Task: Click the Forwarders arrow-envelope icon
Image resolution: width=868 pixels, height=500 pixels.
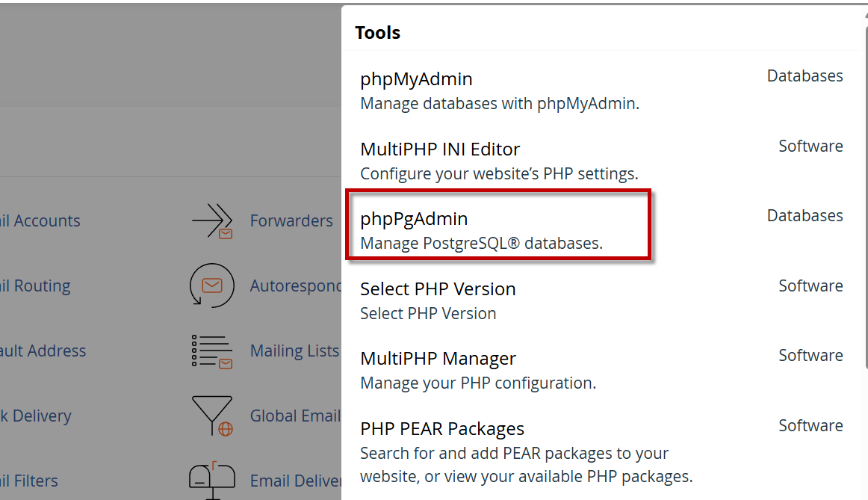Action: (213, 221)
